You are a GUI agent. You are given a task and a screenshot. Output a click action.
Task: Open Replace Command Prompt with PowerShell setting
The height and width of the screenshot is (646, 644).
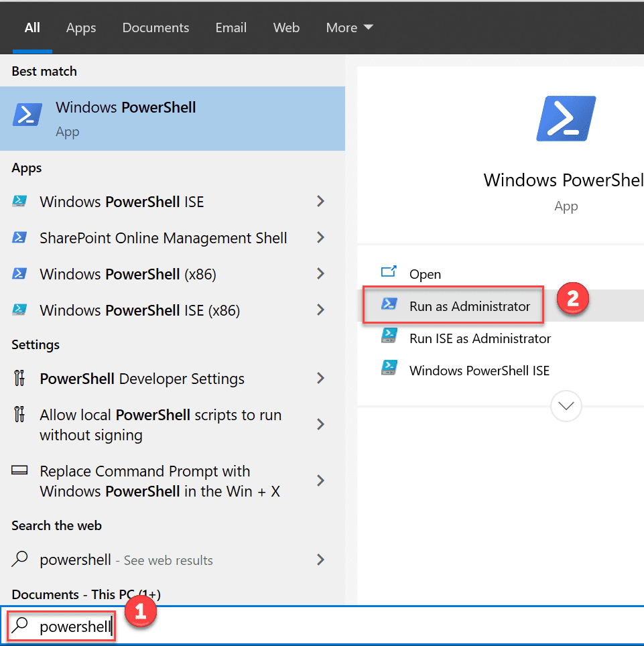pyautogui.click(x=172, y=480)
